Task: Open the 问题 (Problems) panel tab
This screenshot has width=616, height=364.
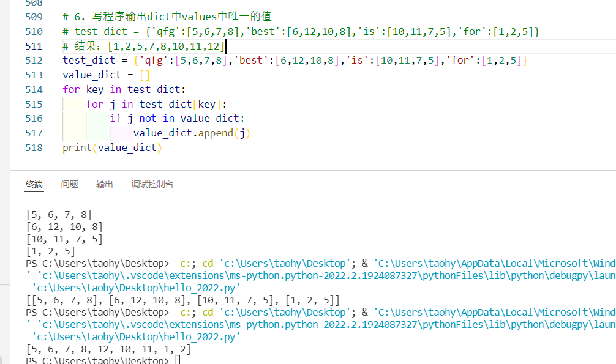Action: 69,184
